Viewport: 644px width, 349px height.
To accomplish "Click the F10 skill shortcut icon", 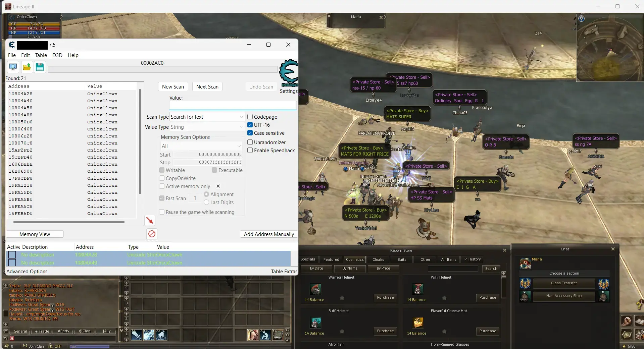I will coord(253,335).
